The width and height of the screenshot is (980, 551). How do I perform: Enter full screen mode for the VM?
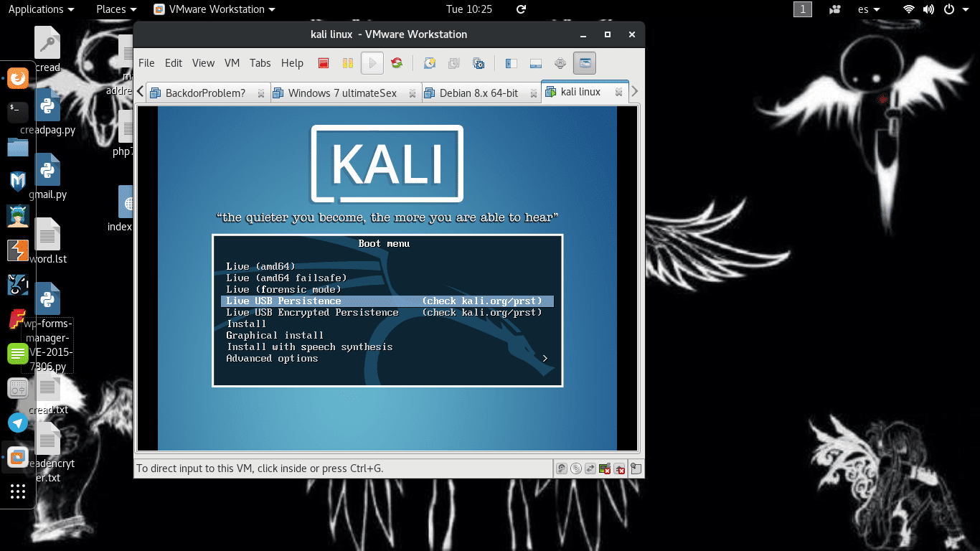(560, 63)
